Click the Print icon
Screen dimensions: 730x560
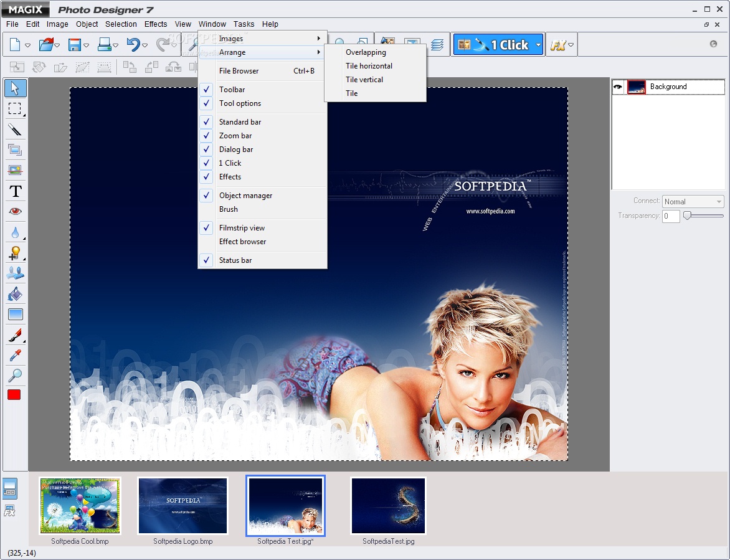[x=104, y=45]
